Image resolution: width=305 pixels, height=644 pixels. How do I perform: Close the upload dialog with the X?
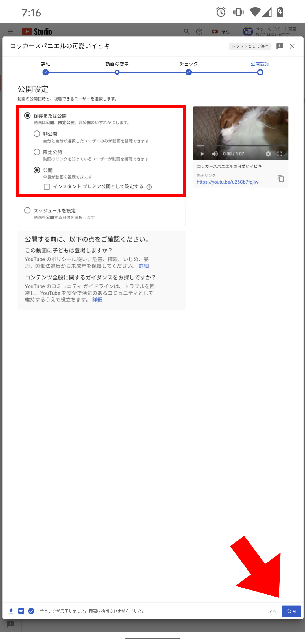tap(292, 46)
